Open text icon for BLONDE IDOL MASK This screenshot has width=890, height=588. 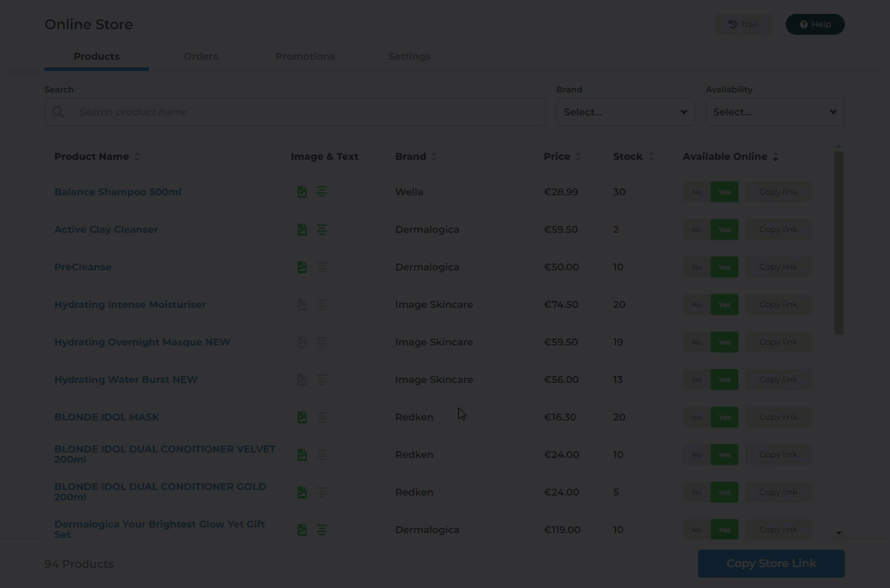(322, 417)
